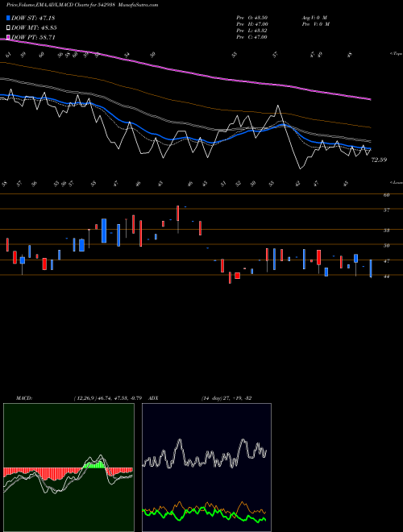
Task: Click the Avg V: 0 M text
Action: pos(314,18)
